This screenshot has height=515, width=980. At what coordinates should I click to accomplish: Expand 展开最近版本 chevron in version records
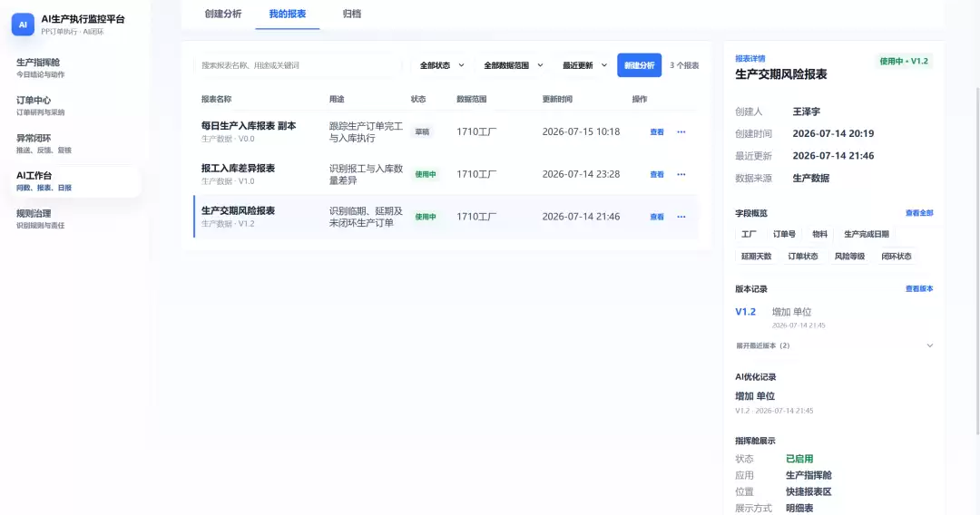[929, 345]
